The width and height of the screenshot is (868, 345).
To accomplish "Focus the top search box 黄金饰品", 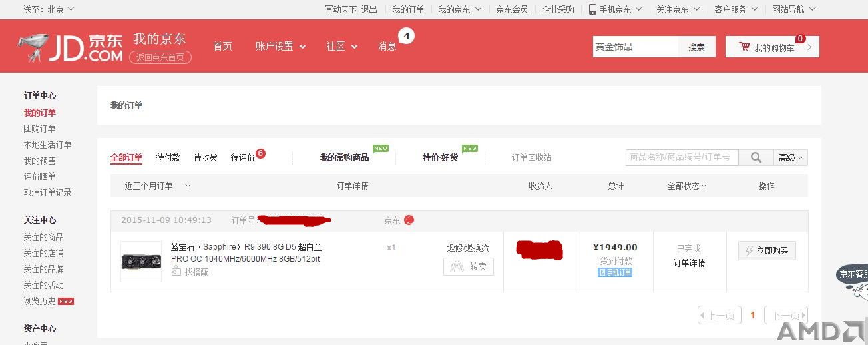I will [x=636, y=47].
